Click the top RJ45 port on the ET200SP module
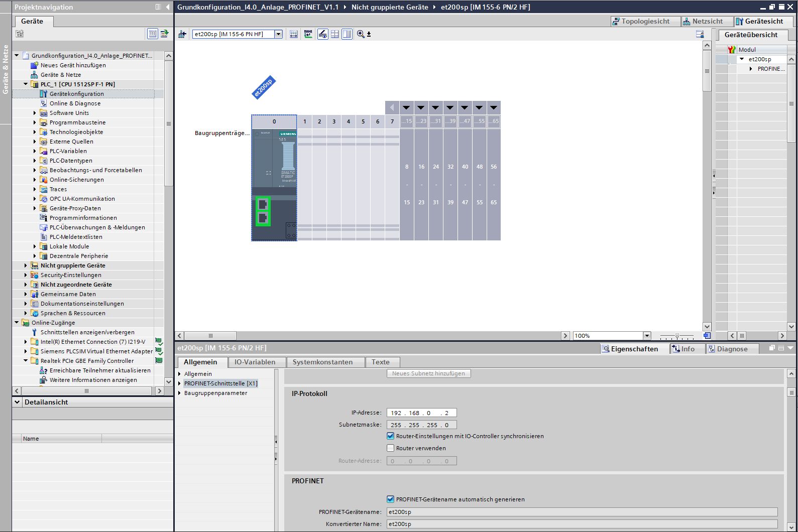The height and width of the screenshot is (532, 798). tap(263, 204)
